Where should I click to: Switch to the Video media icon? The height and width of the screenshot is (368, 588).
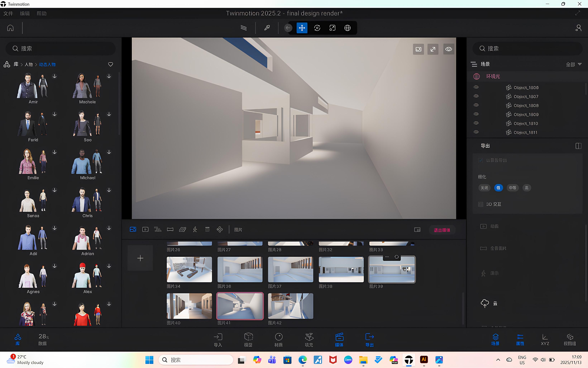pos(145,230)
